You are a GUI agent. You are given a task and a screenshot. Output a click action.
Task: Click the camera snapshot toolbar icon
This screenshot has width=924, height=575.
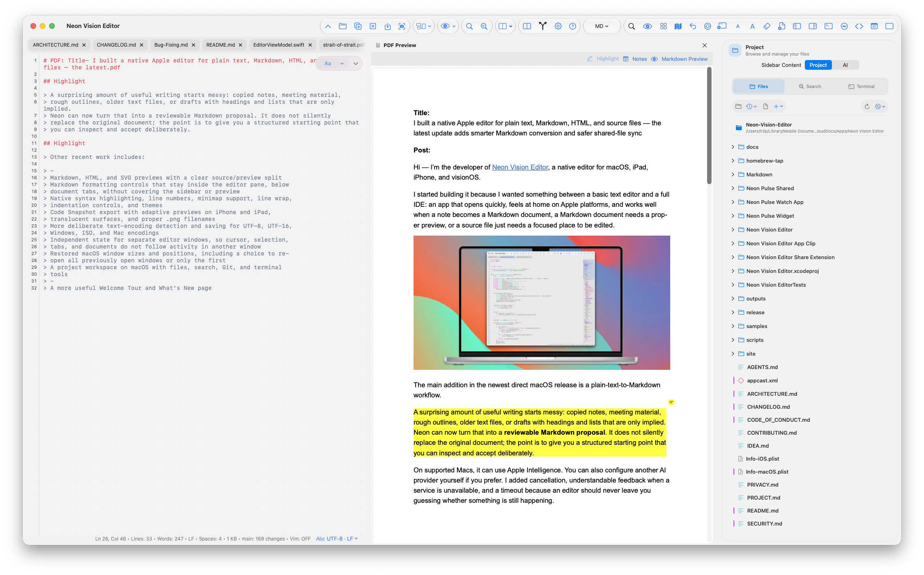402,26
